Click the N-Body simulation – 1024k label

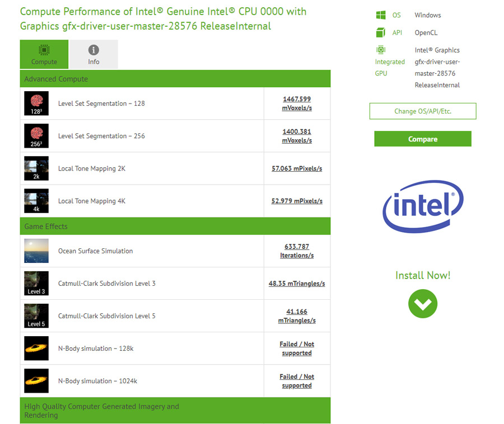pyautogui.click(x=97, y=381)
